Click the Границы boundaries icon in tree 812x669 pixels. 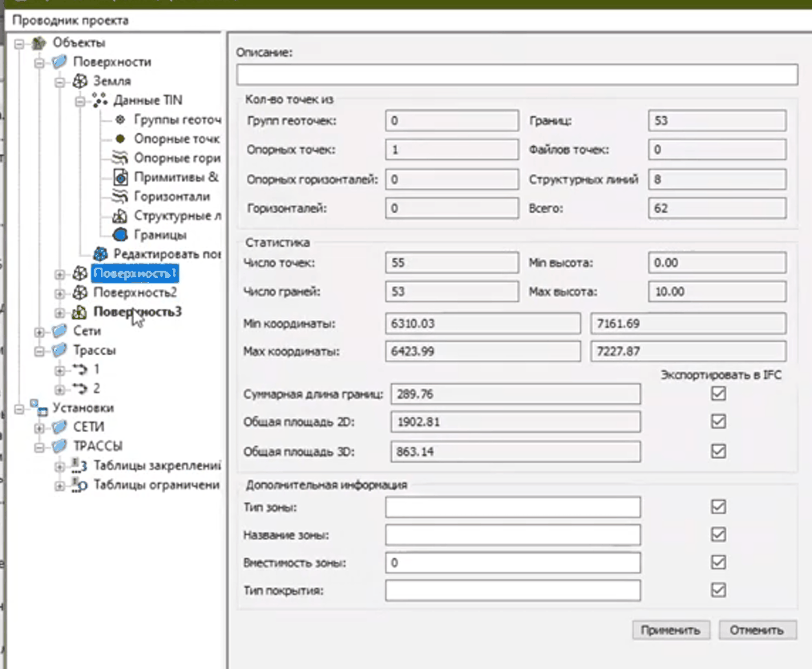[119, 235]
